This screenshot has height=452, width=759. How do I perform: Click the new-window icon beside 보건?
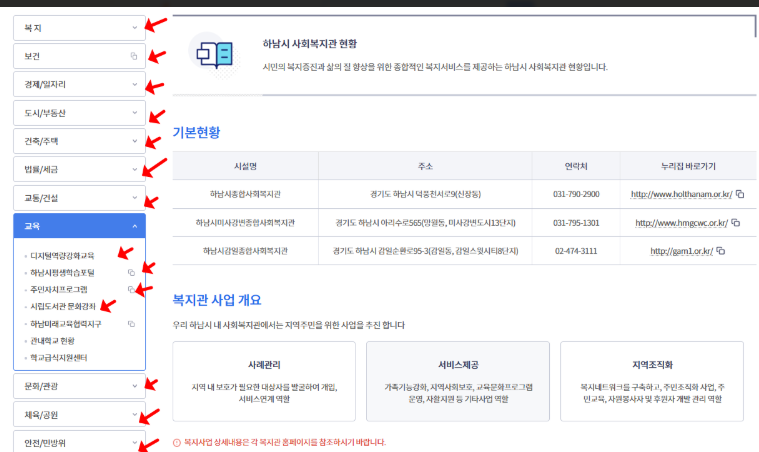tap(134, 56)
